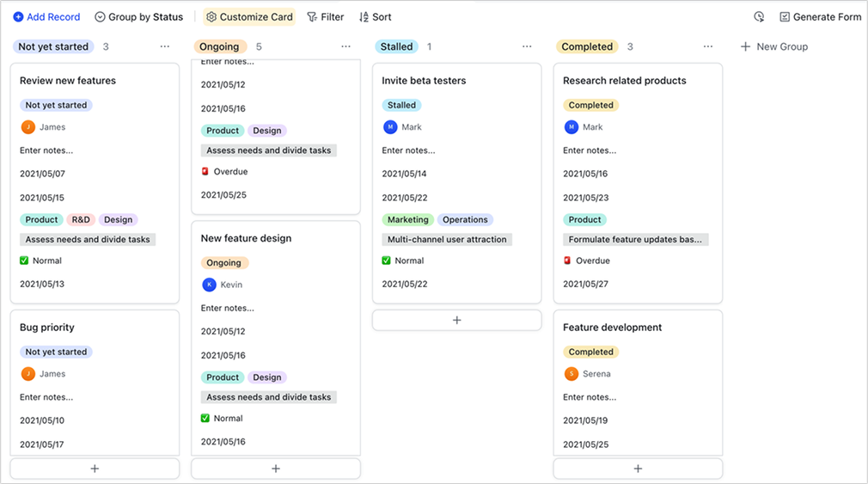Screen dimensions: 868x484
Task: Add a card under the Stalled column
Action: 456,320
